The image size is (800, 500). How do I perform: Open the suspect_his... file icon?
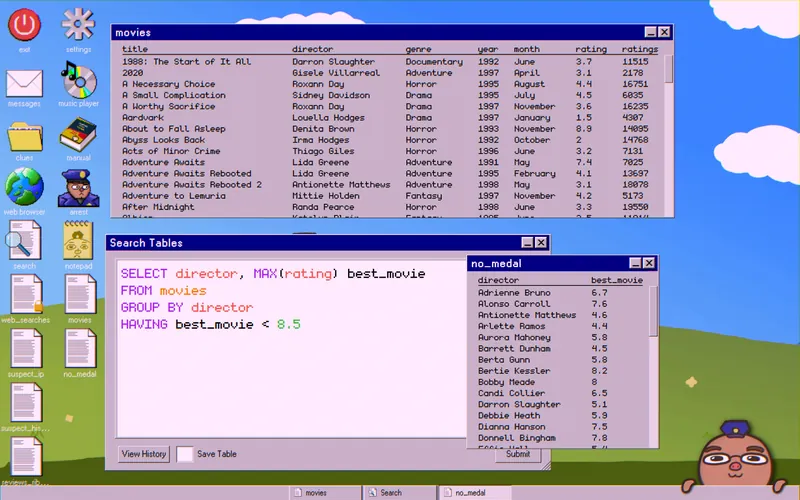(27, 403)
